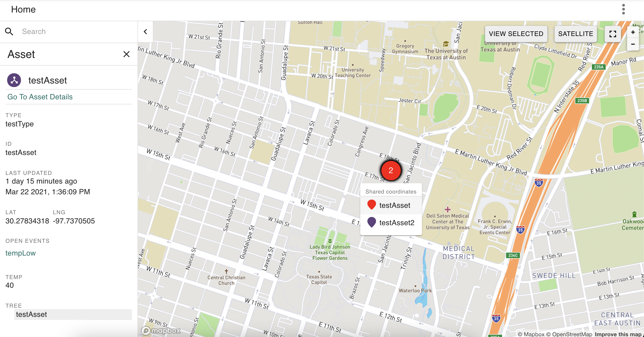644x337 pixels.
Task: Click the Mapbox logo
Action: 161,331
